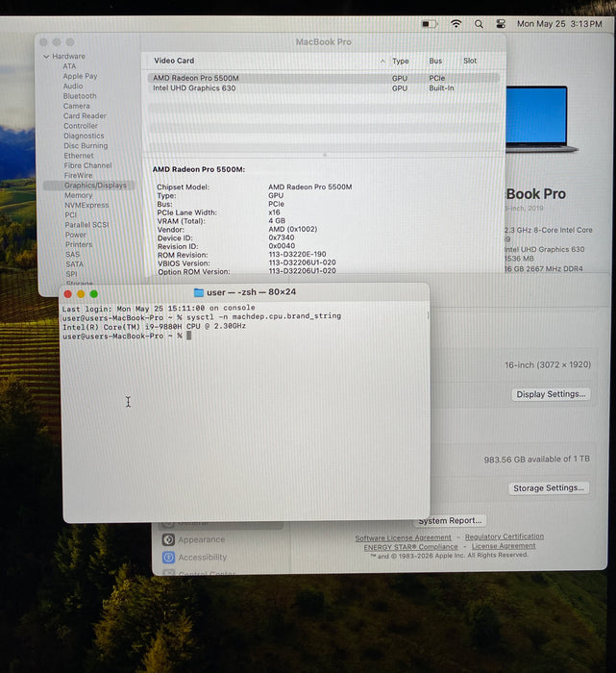The width and height of the screenshot is (616, 673).
Task: Open Control Center menu bar icon
Action: click(x=501, y=24)
